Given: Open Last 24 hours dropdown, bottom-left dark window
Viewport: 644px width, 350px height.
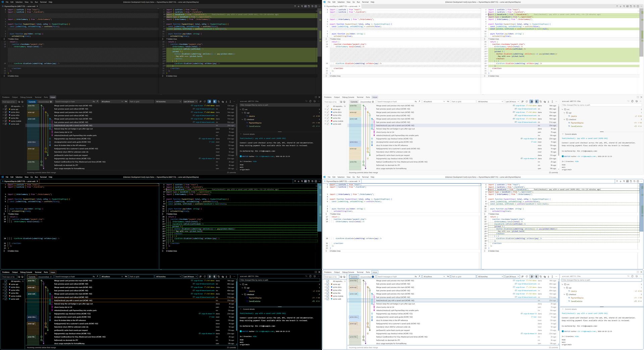Looking at the screenshot, I should click(190, 277).
